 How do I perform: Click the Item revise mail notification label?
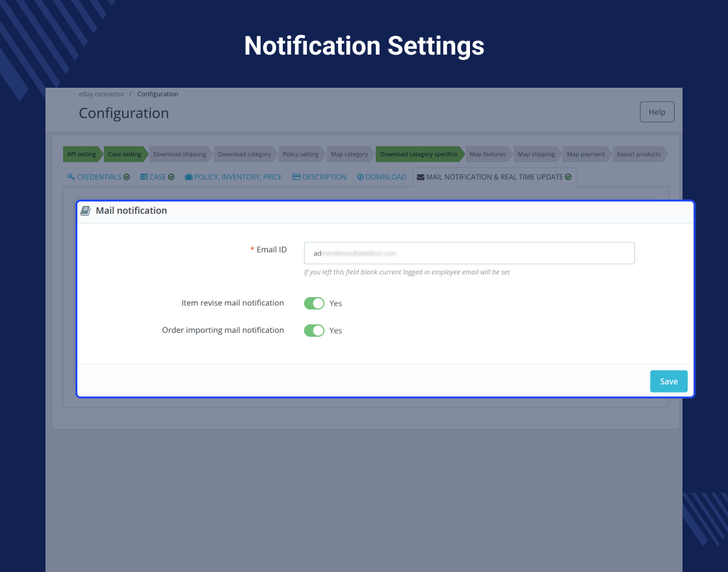coord(233,303)
